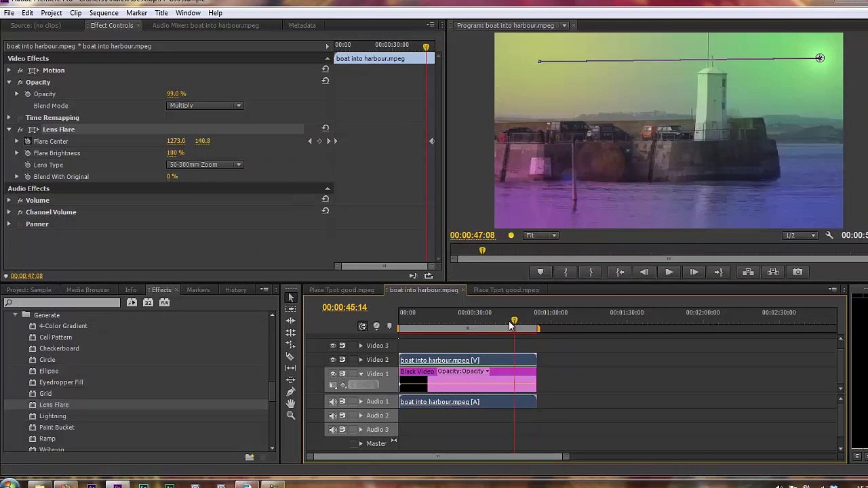Toggle the timeline Snap button

click(363, 326)
